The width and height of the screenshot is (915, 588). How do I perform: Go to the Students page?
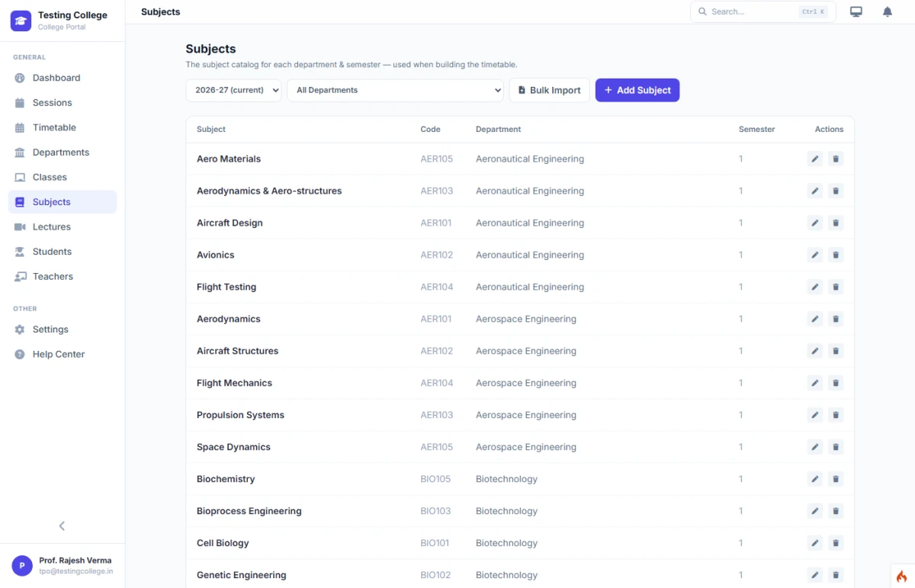[63, 252]
